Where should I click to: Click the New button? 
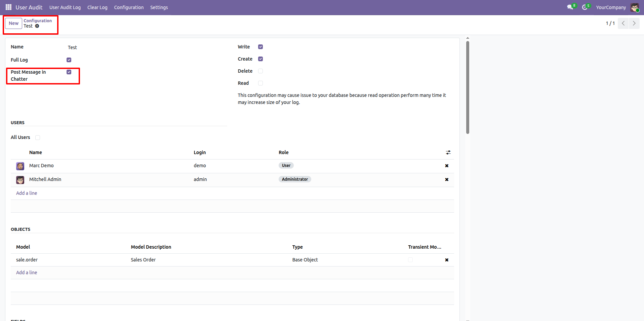point(13,23)
